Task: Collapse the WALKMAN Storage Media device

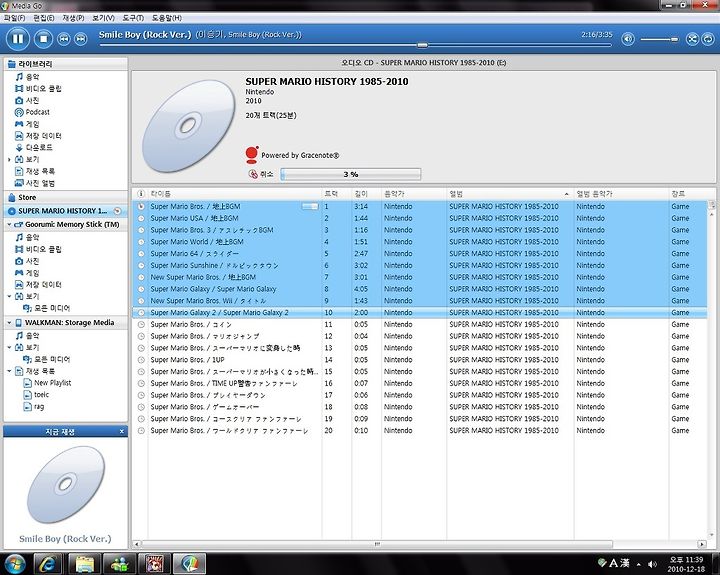Action: 9,322
